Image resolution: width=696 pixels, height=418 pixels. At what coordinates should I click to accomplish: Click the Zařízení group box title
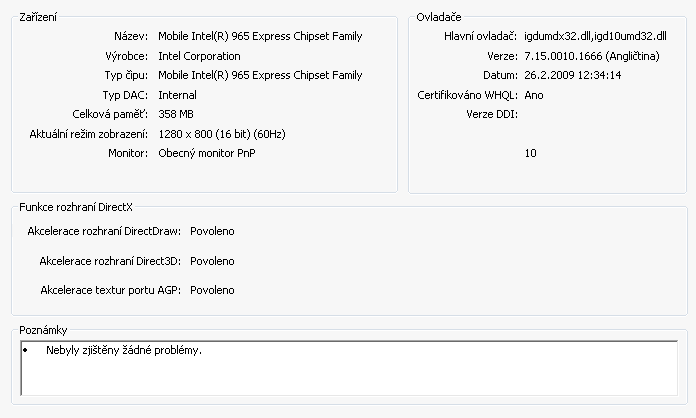click(38, 17)
